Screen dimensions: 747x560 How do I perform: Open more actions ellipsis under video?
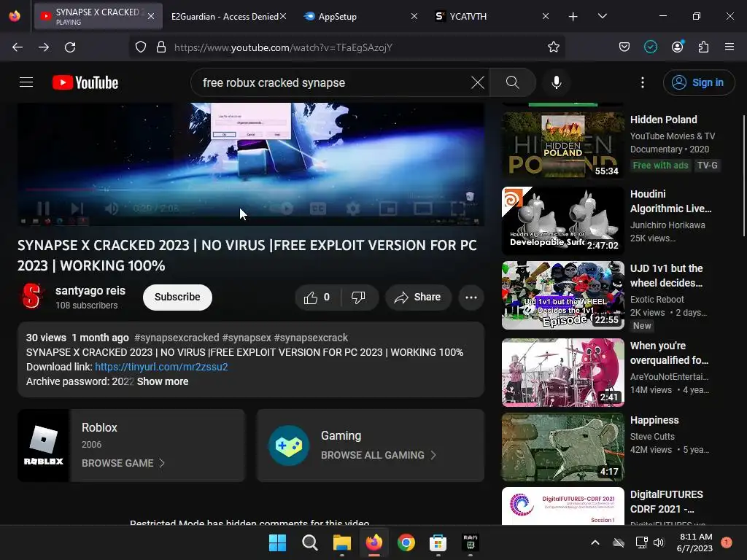[x=471, y=297]
